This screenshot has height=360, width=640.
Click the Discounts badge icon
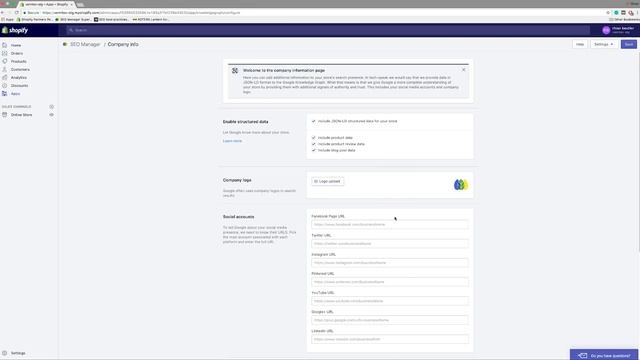point(4,86)
